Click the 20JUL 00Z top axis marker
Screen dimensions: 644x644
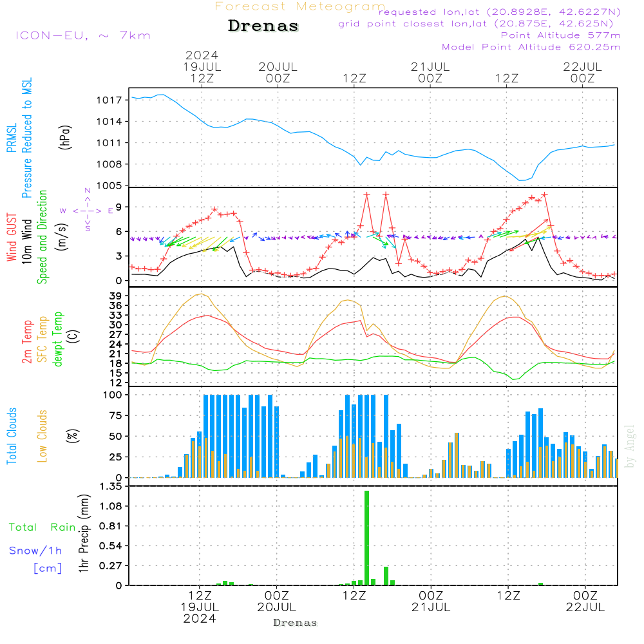pyautogui.click(x=278, y=72)
